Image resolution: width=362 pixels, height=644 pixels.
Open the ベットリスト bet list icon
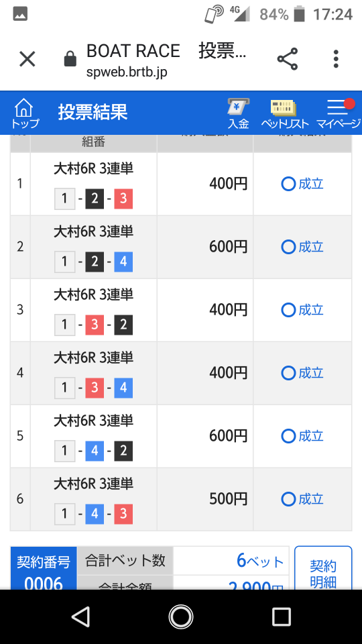coord(284,114)
